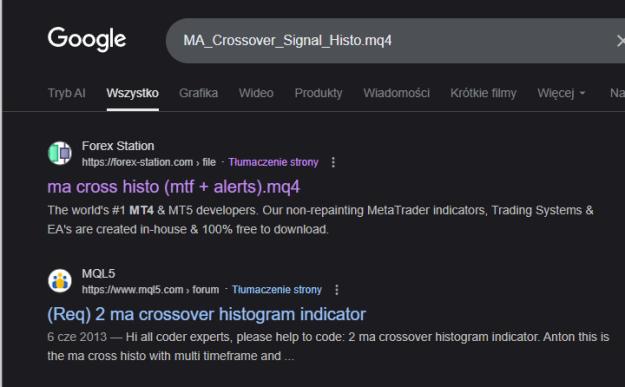
Task: Switch to Wiadomości tab
Action: (396, 93)
